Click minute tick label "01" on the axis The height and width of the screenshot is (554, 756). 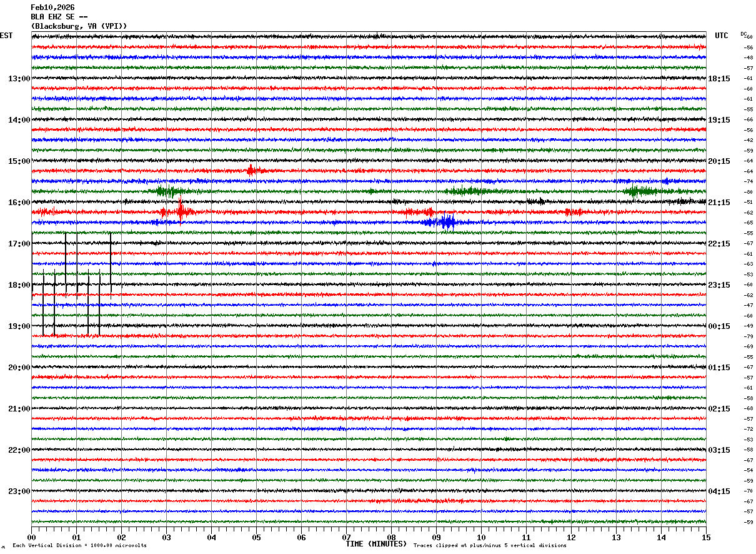(x=76, y=538)
